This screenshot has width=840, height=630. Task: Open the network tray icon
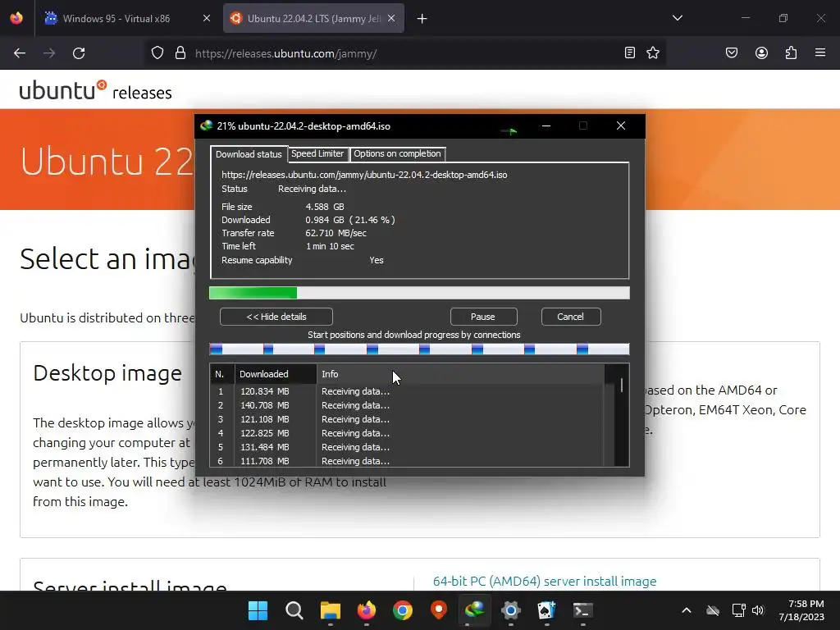point(739,610)
